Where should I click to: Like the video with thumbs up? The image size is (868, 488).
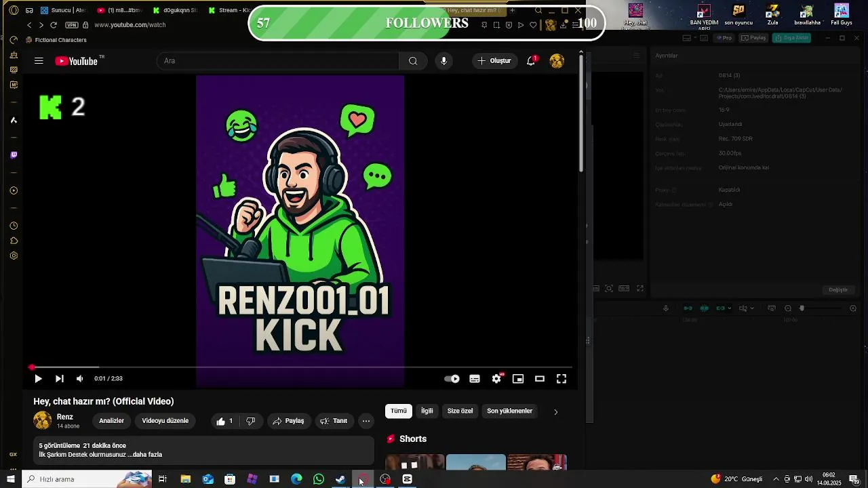click(224, 421)
